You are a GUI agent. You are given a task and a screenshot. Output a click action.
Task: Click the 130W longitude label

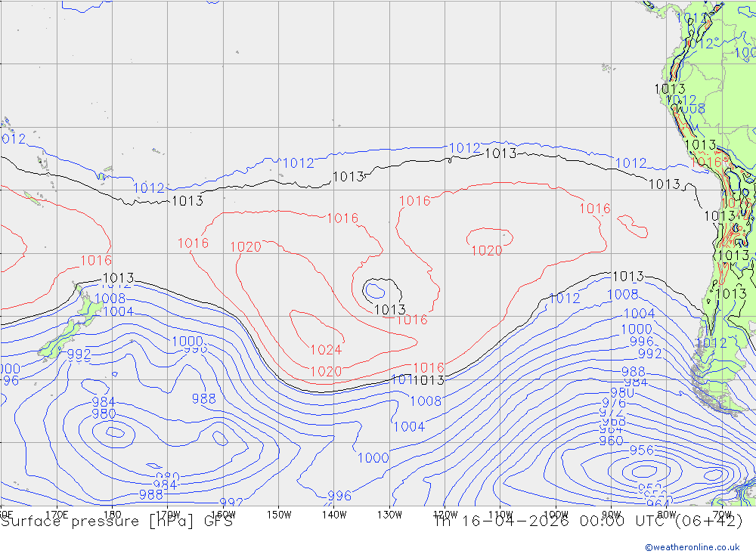(x=389, y=515)
